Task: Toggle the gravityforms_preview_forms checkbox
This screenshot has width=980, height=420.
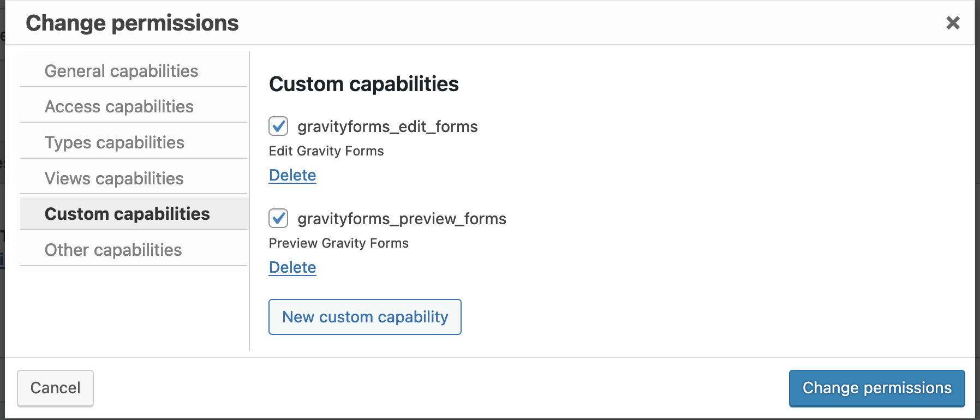Action: tap(278, 218)
